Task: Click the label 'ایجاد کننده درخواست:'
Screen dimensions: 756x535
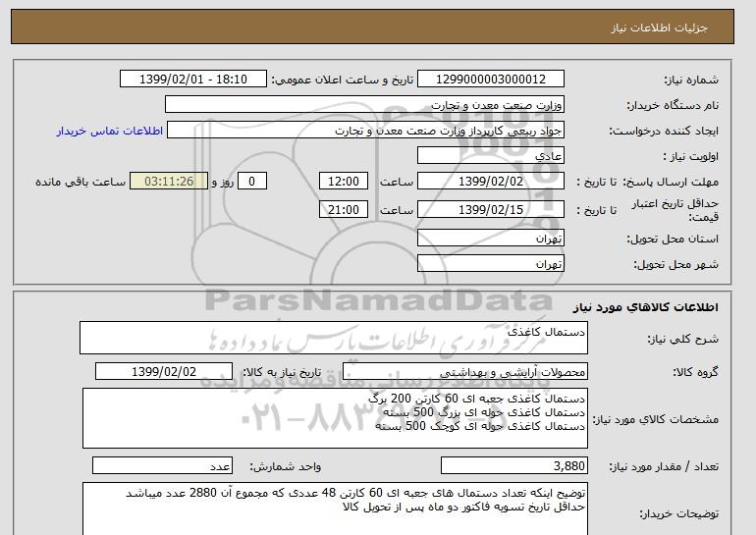Action: pos(664,132)
